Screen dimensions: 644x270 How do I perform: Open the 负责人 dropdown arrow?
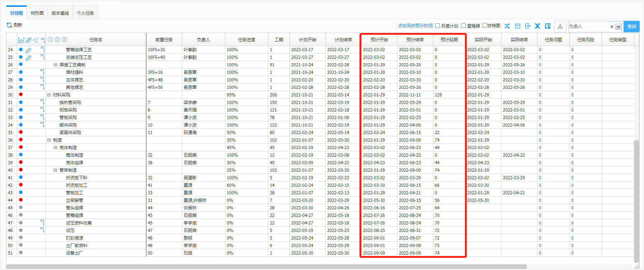(618, 27)
